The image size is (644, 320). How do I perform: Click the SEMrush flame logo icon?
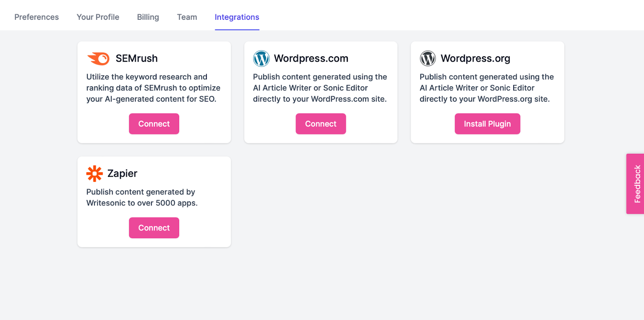pos(99,59)
